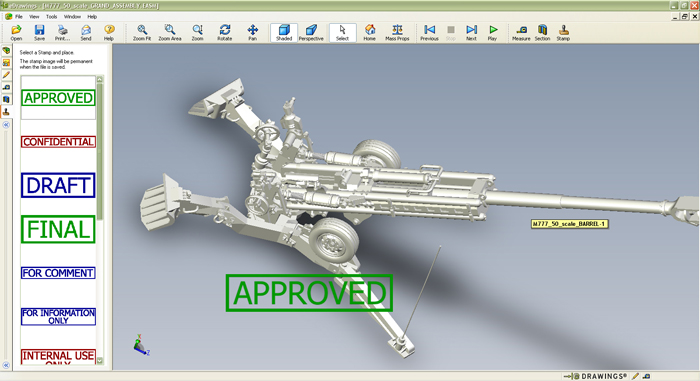Play the animation

click(x=492, y=33)
